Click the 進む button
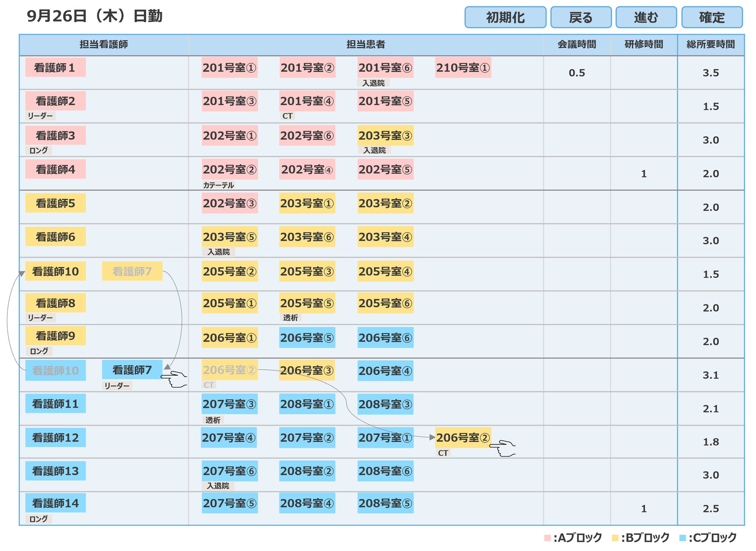Screen dimensions: 756x551 [x=646, y=17]
